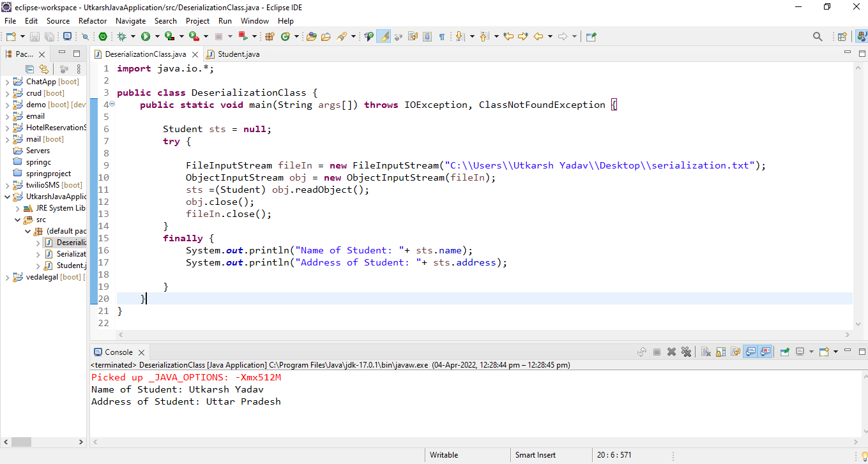The width and height of the screenshot is (868, 464).
Task: Select Student.java file in Package Explorer
Action: pyautogui.click(x=70, y=266)
